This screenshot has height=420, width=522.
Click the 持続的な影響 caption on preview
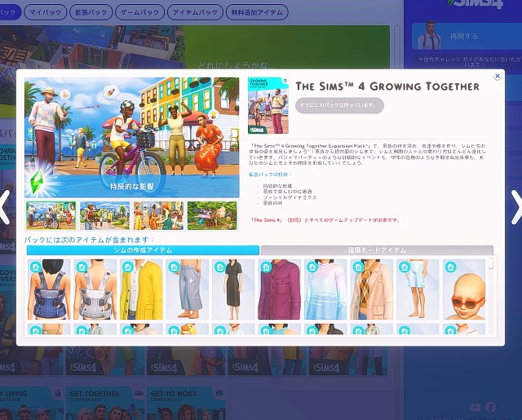tap(132, 187)
